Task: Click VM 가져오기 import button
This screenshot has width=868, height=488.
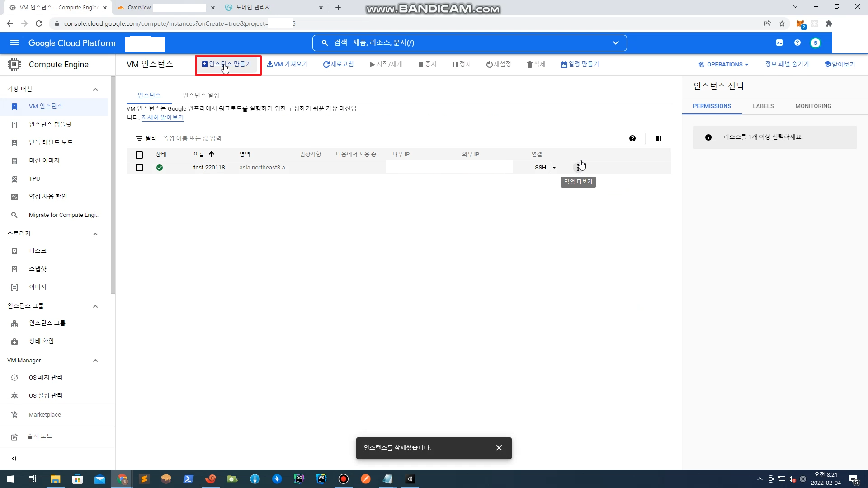Action: [287, 64]
